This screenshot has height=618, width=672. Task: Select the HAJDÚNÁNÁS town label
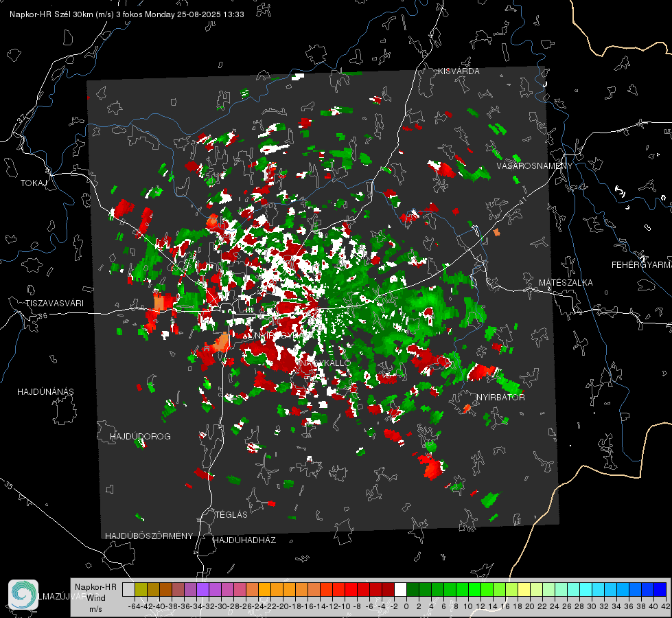point(45,391)
